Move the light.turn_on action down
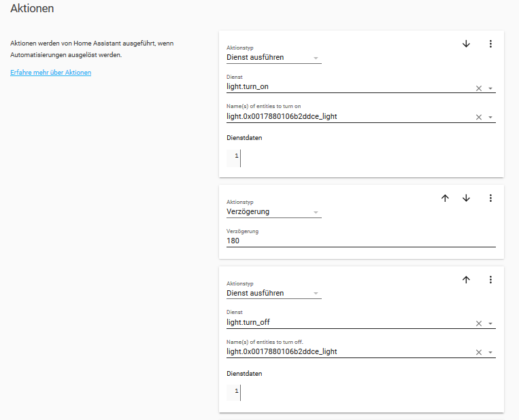519x420 pixels. [466, 44]
